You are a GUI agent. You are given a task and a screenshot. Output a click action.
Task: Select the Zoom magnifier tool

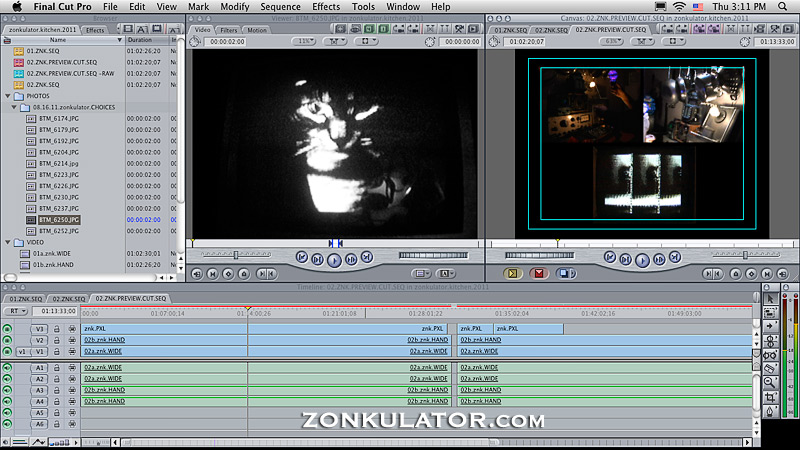coord(770,382)
